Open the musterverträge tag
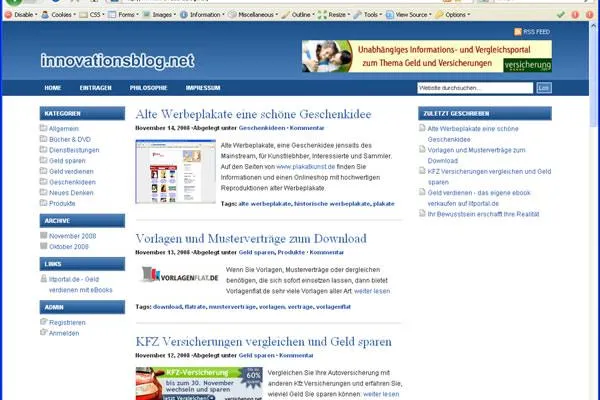Viewport: 600px width, 400px height. tap(232, 307)
